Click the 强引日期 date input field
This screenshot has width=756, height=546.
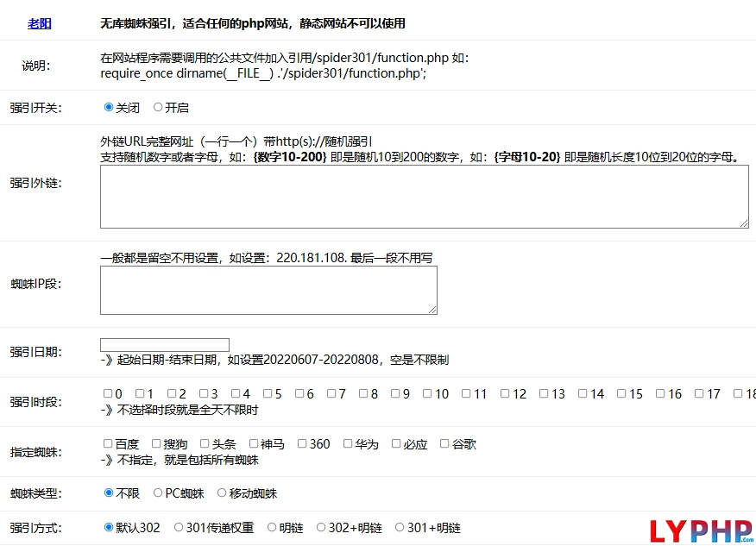coord(164,344)
